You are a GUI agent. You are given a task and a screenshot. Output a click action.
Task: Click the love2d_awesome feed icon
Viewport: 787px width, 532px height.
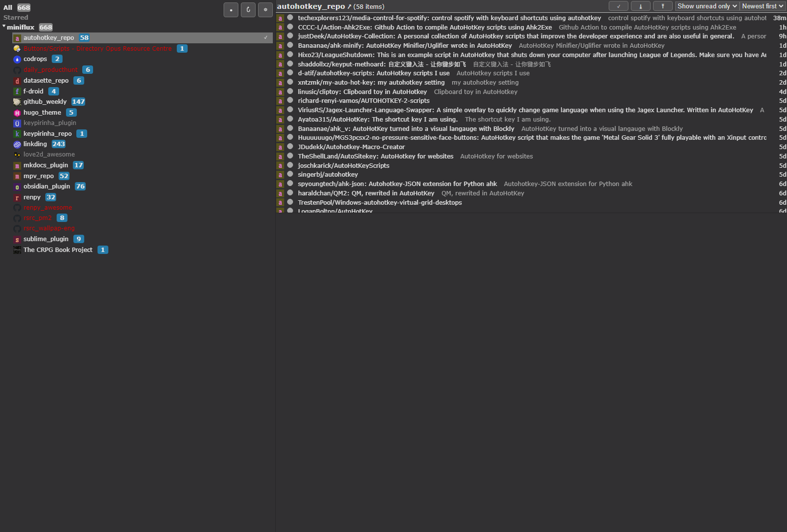point(17,155)
